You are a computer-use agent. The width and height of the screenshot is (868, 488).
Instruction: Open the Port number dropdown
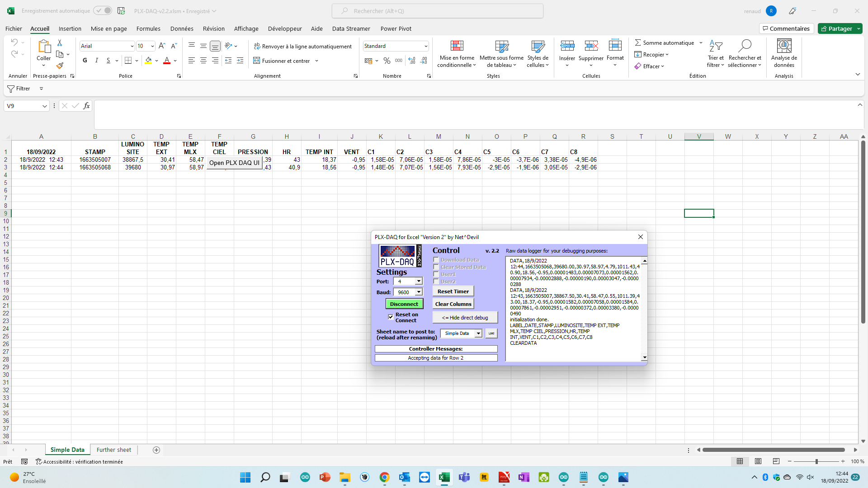click(419, 282)
